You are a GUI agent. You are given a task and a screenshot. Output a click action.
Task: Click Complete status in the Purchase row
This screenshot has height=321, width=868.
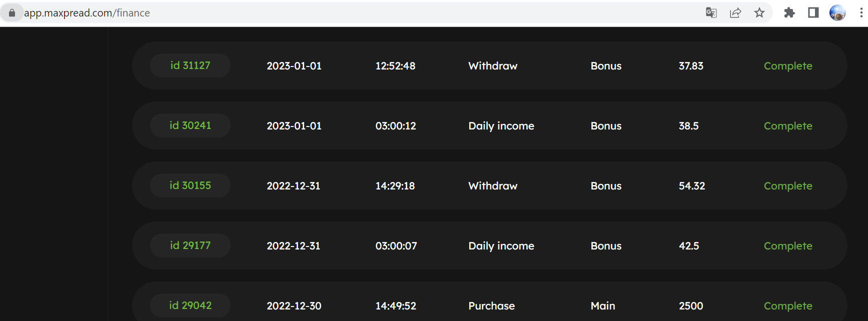click(788, 306)
